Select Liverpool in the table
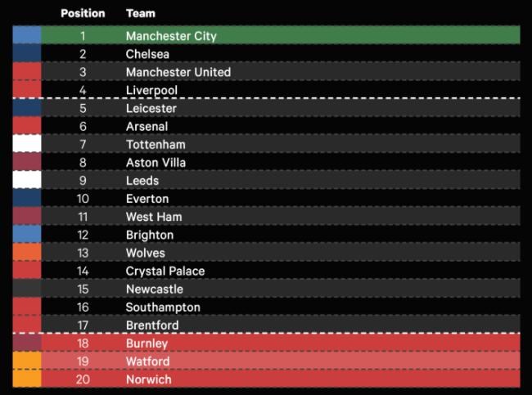This screenshot has width=532, height=395. pyautogui.click(x=151, y=90)
